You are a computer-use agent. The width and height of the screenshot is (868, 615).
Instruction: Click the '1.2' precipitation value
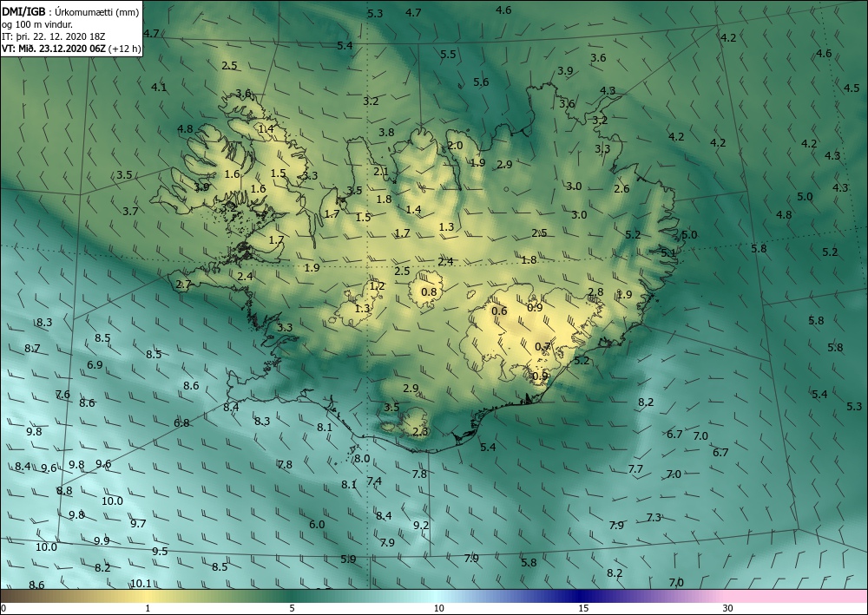point(377,286)
